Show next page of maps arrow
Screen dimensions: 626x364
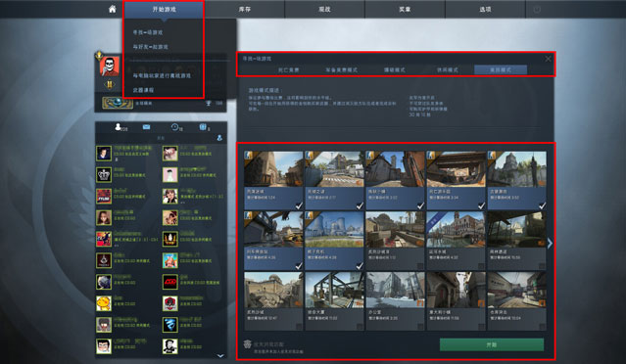(551, 243)
